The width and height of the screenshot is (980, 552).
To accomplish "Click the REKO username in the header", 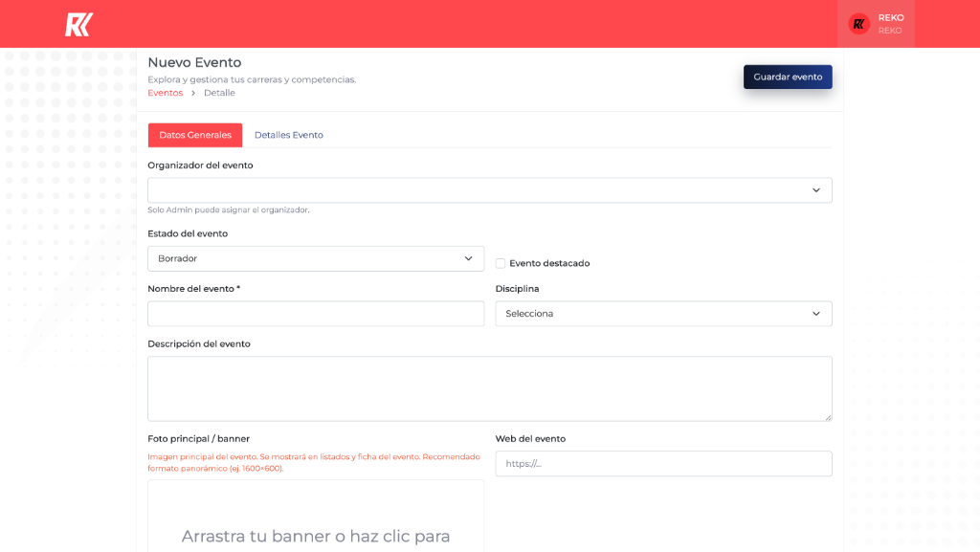I will click(891, 17).
